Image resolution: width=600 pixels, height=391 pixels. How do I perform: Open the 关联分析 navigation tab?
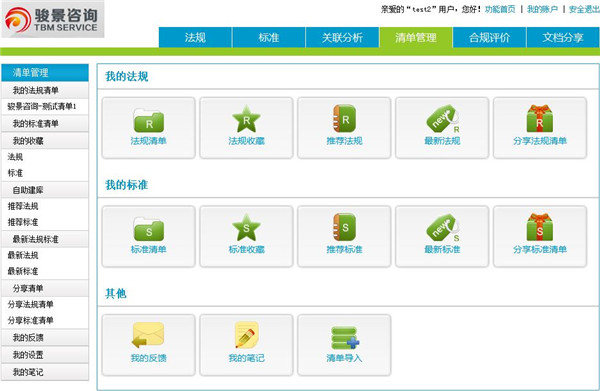point(342,37)
